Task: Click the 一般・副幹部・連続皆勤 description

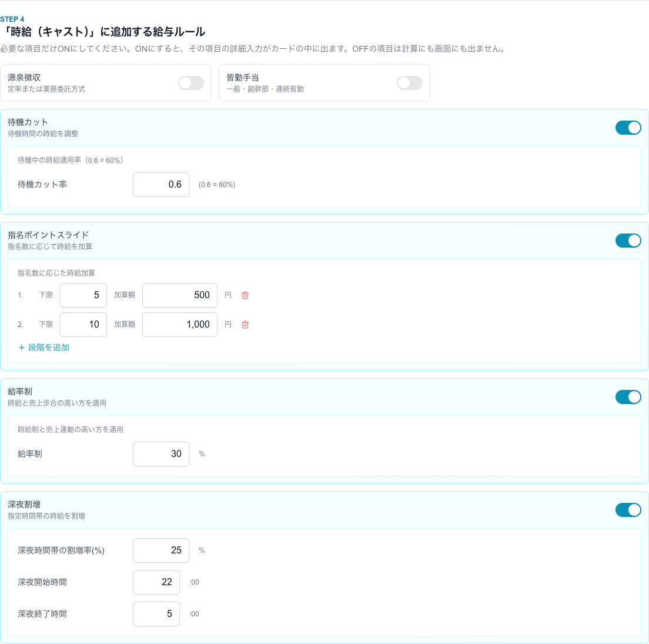Action: [265, 89]
